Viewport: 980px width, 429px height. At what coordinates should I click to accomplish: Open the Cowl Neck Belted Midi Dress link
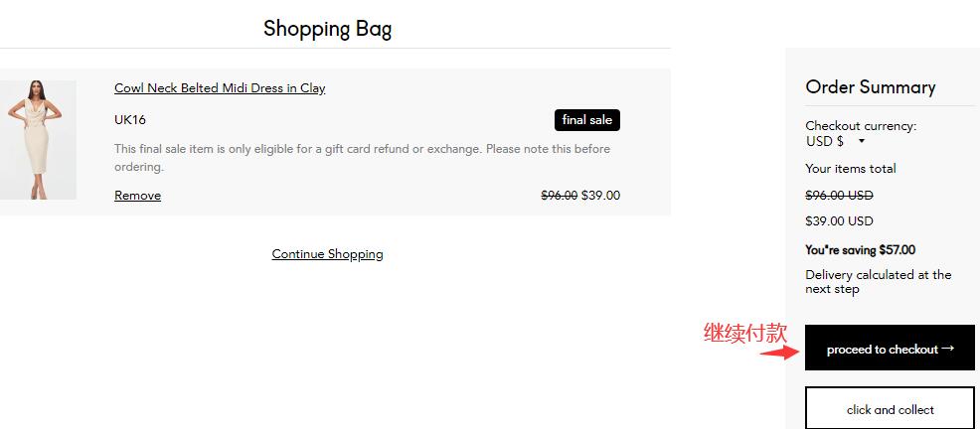pyautogui.click(x=220, y=88)
